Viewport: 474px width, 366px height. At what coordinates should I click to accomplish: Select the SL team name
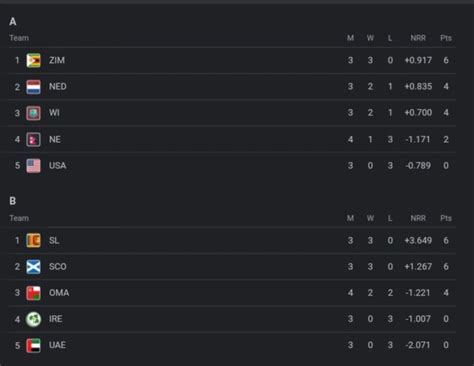pos(54,240)
